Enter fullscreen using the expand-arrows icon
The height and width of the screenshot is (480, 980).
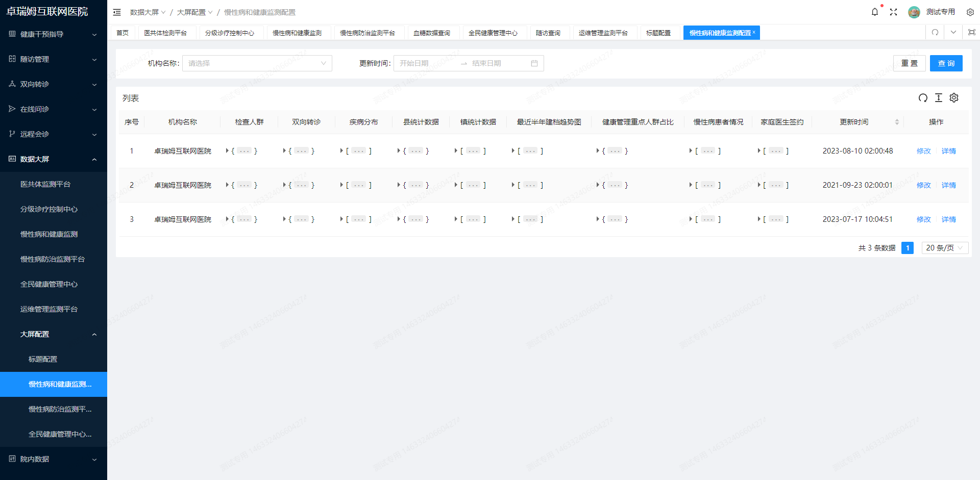pyautogui.click(x=894, y=12)
